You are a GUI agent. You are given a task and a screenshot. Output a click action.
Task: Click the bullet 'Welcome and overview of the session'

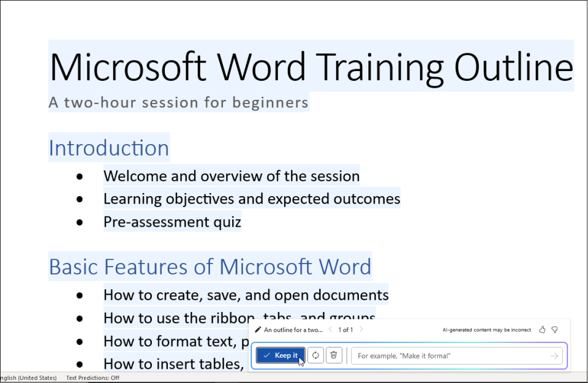pos(232,176)
